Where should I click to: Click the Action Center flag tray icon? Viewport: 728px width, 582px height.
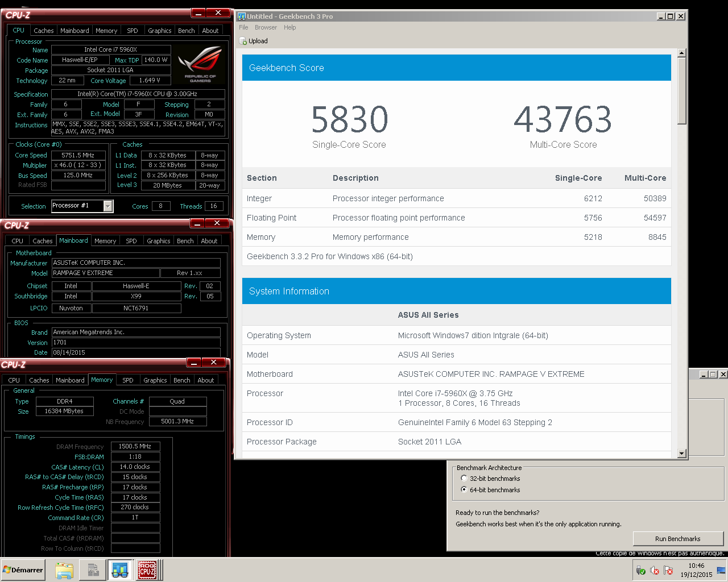click(668, 570)
